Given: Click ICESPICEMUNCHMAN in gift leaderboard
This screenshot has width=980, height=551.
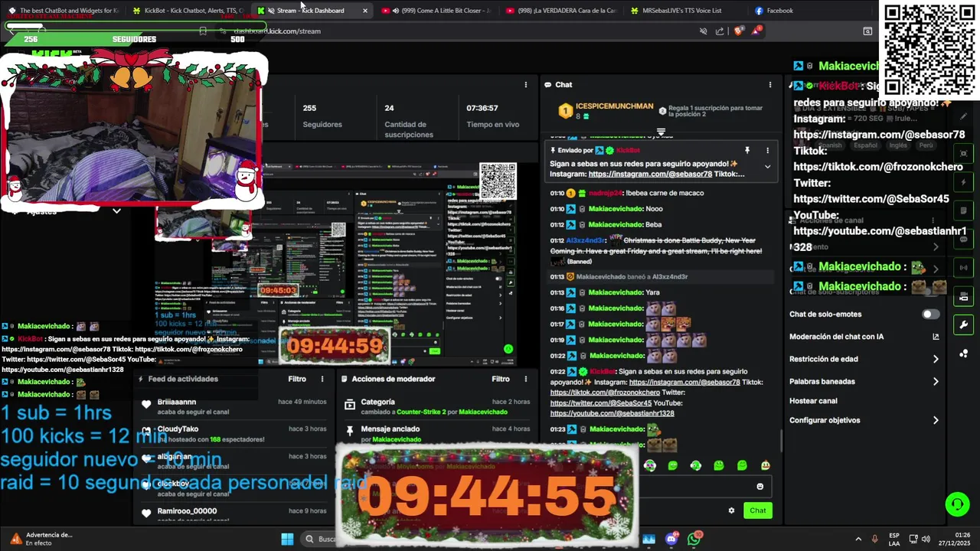Looking at the screenshot, I should (x=614, y=106).
